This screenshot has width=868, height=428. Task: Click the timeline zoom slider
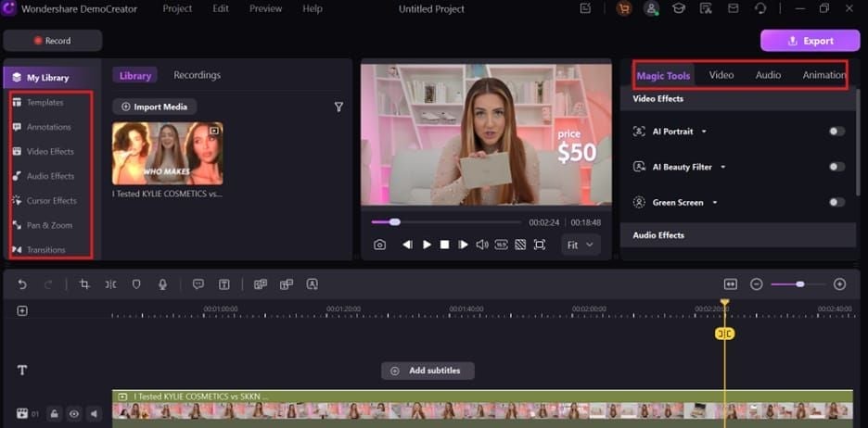798,284
